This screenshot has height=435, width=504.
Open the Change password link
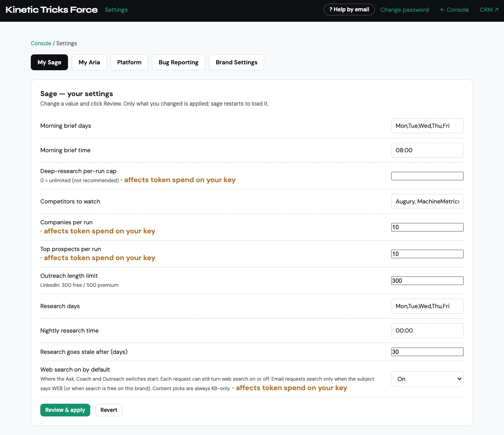pyautogui.click(x=404, y=10)
